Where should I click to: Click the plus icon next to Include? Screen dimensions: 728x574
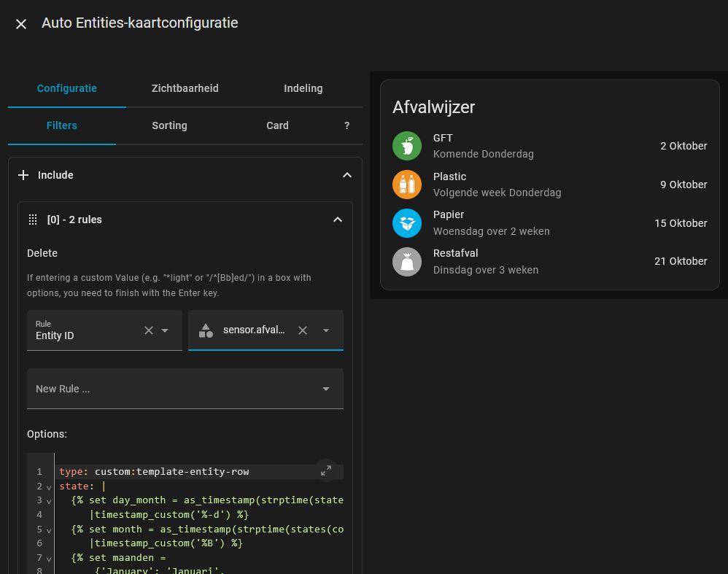(23, 175)
